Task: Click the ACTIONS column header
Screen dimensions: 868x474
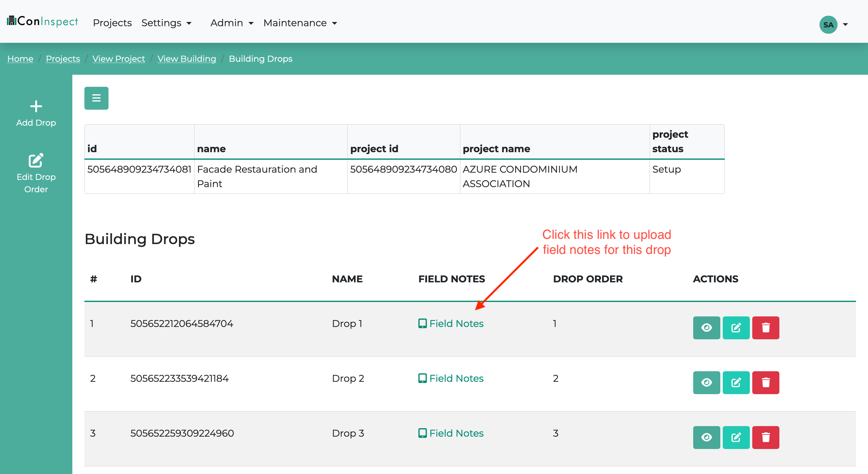Action: point(715,279)
